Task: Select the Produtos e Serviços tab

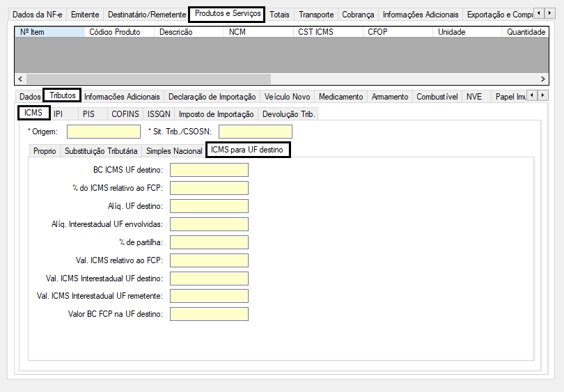Action: coord(227,14)
